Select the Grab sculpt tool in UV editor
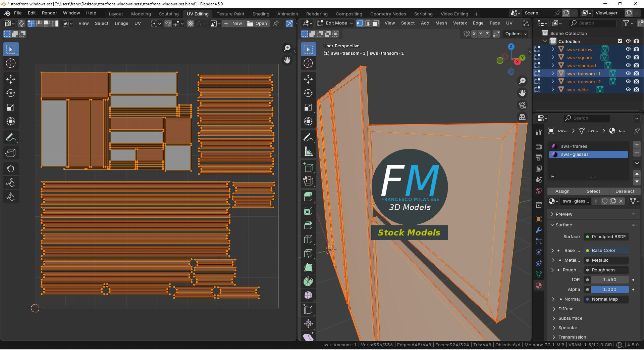Viewport: 644px width, 350px height. [11, 169]
